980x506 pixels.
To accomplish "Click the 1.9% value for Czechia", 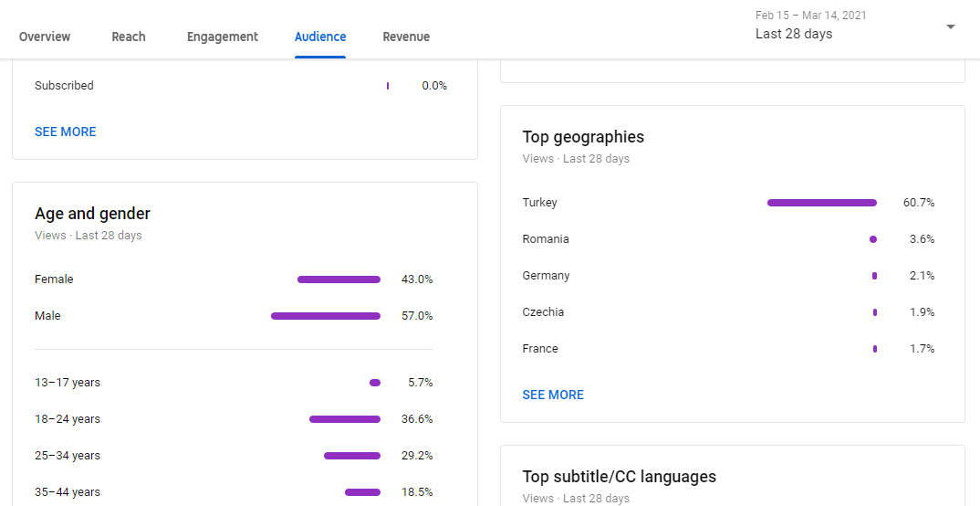I will (922, 312).
